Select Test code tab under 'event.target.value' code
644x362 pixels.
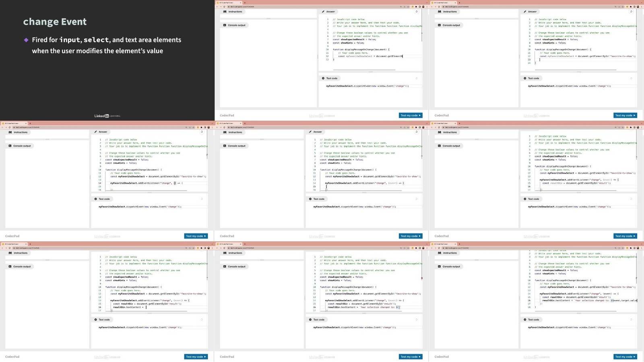tap(531, 320)
